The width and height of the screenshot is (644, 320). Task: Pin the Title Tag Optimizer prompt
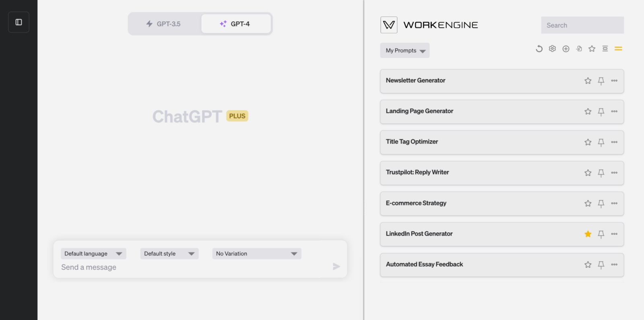(x=601, y=142)
